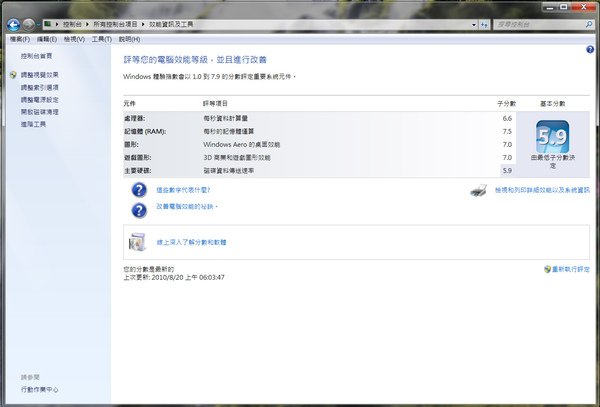Open the 工具(T) menu

tap(101, 39)
